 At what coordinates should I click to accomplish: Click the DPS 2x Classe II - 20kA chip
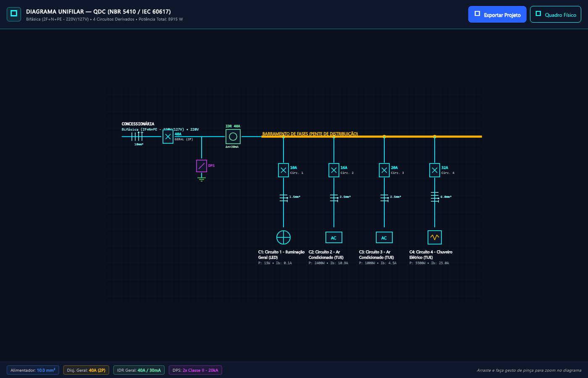click(195, 370)
